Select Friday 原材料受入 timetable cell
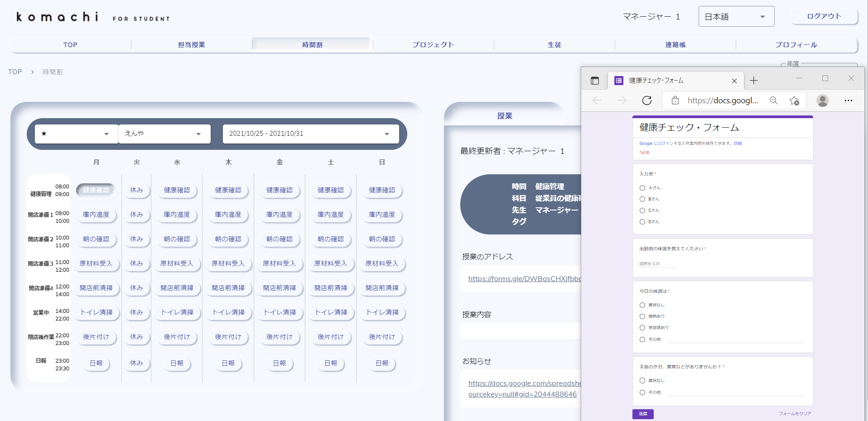Viewport: 868px width, 421px height. click(x=279, y=263)
